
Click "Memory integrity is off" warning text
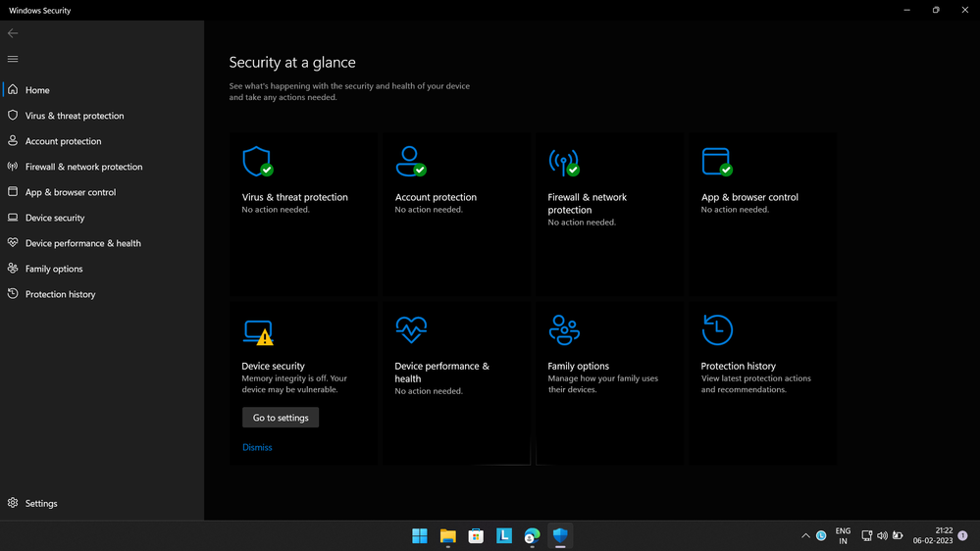[294, 383]
